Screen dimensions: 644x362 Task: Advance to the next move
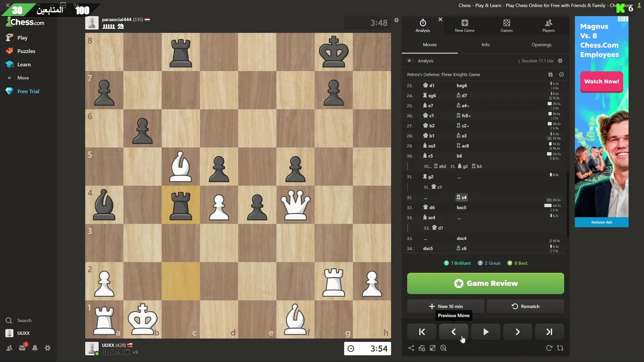(x=517, y=332)
